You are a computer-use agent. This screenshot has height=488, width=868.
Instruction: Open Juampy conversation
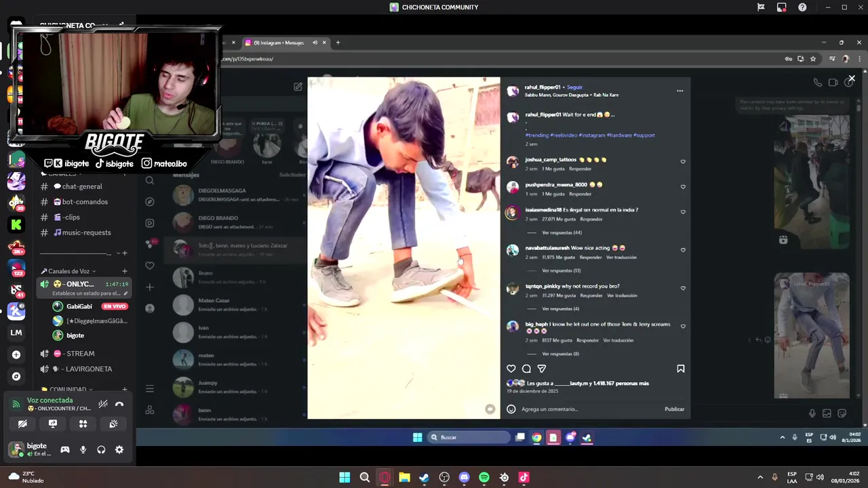pyautogui.click(x=237, y=387)
